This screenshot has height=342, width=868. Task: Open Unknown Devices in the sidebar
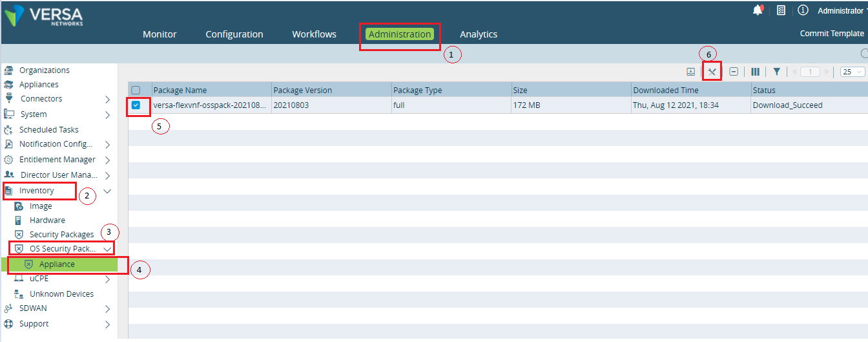61,294
